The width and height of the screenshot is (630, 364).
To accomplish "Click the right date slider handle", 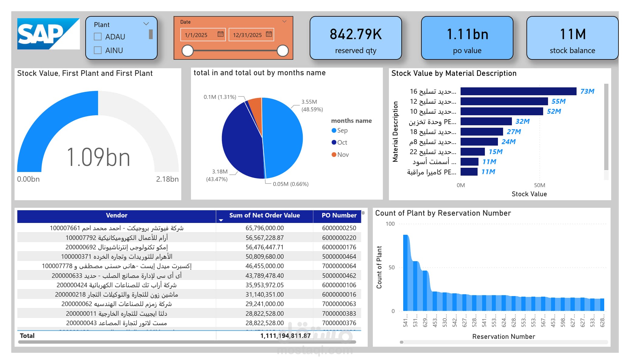I will pyautogui.click(x=283, y=51).
